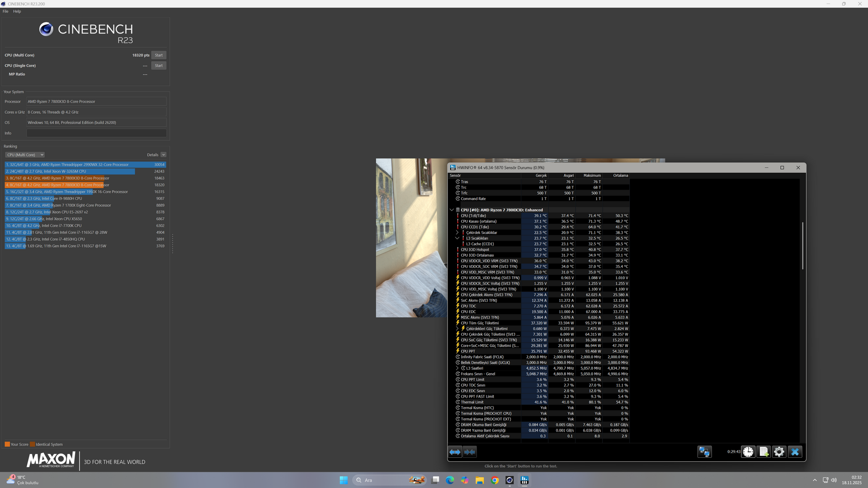Start the CPU Single Core test
This screenshot has width=868, height=488.
(x=159, y=66)
